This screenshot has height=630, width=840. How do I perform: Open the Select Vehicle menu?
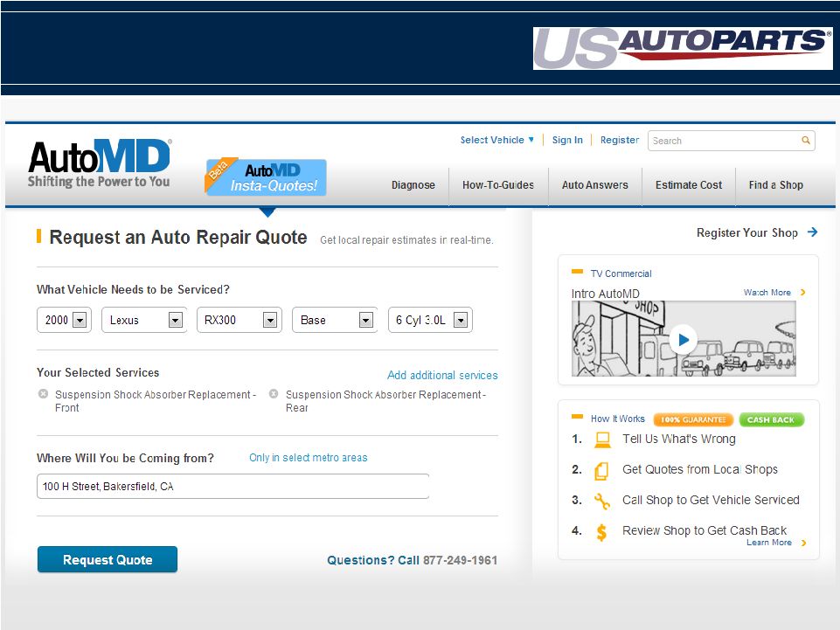coord(496,140)
